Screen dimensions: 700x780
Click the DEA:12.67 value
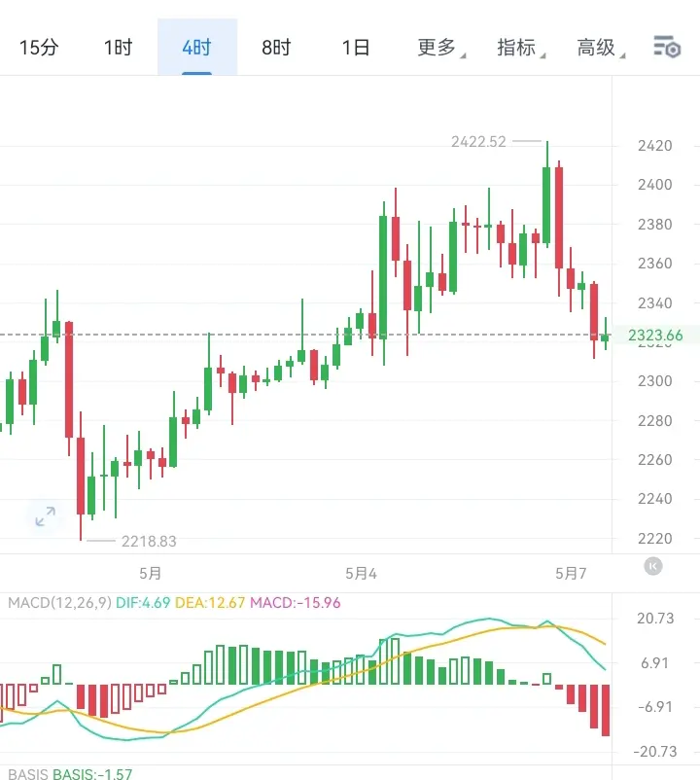pyautogui.click(x=210, y=603)
